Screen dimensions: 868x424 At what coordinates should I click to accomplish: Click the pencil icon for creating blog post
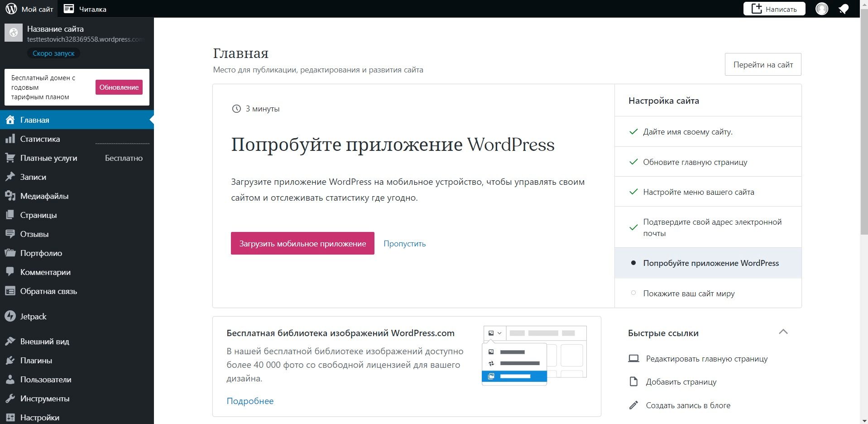point(633,405)
